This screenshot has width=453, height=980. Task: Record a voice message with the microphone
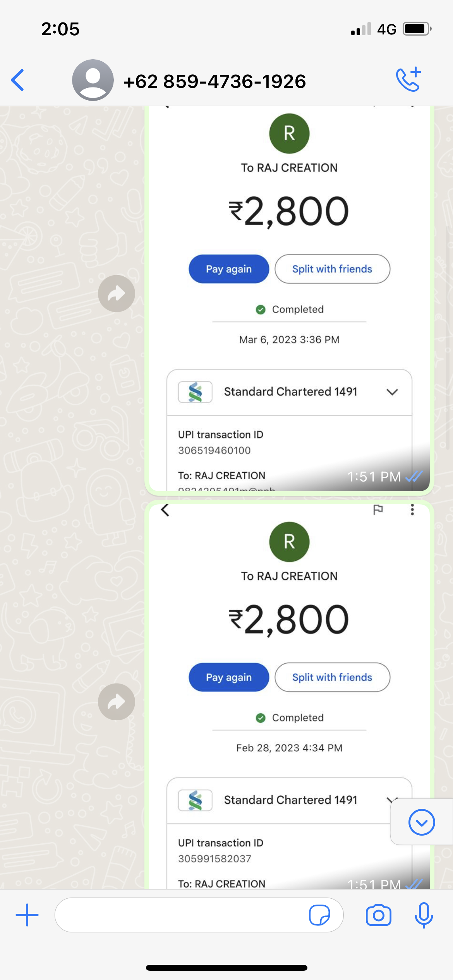pyautogui.click(x=424, y=915)
